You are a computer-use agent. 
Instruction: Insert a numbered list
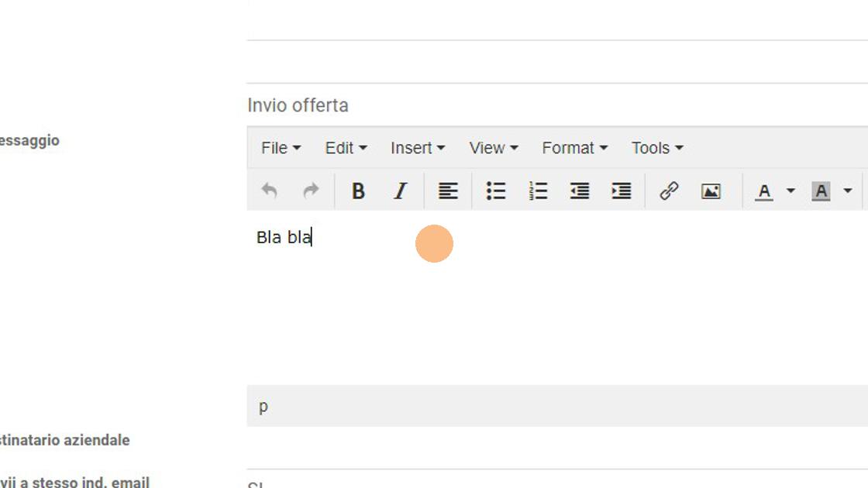point(538,191)
